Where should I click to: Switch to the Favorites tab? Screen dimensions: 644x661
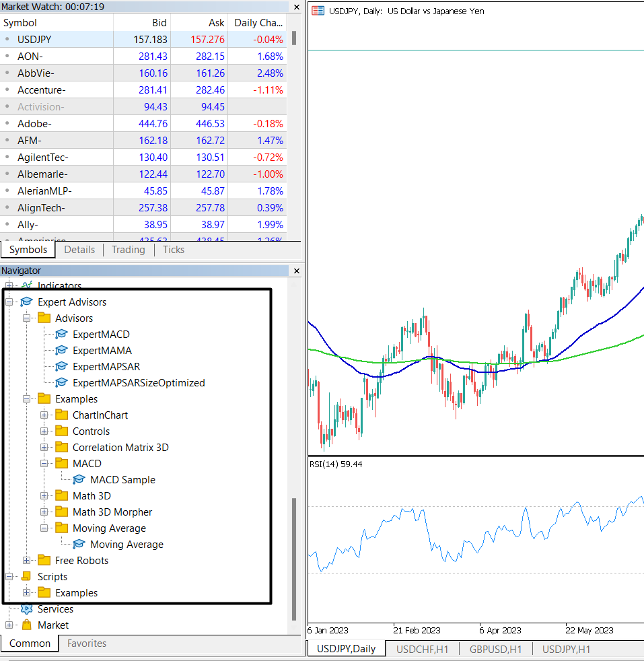[87, 643]
